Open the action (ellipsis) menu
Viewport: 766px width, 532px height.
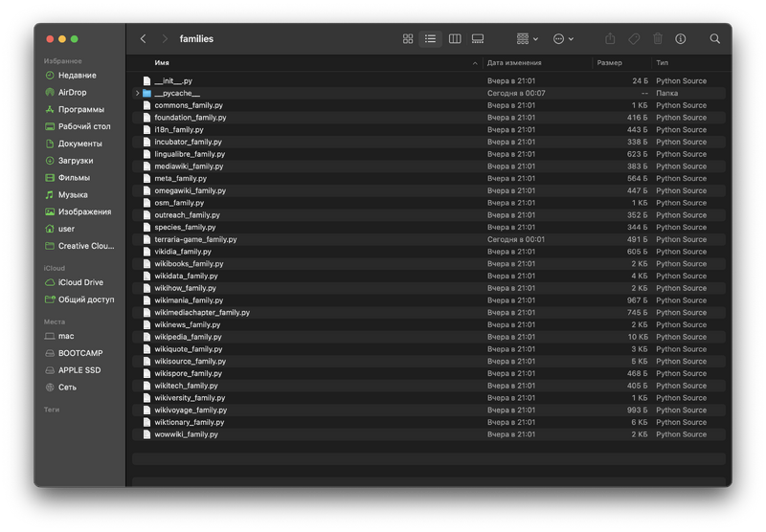point(563,39)
